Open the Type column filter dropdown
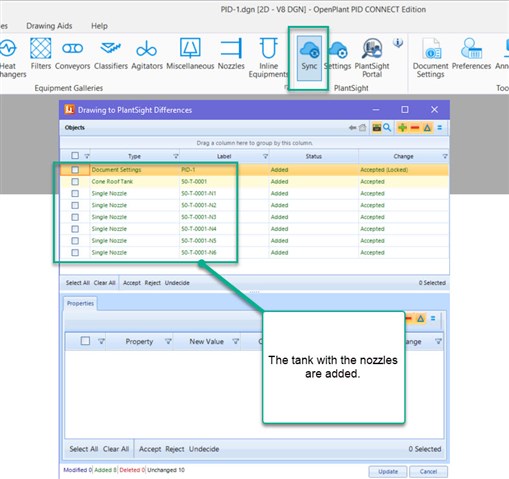 [x=176, y=156]
